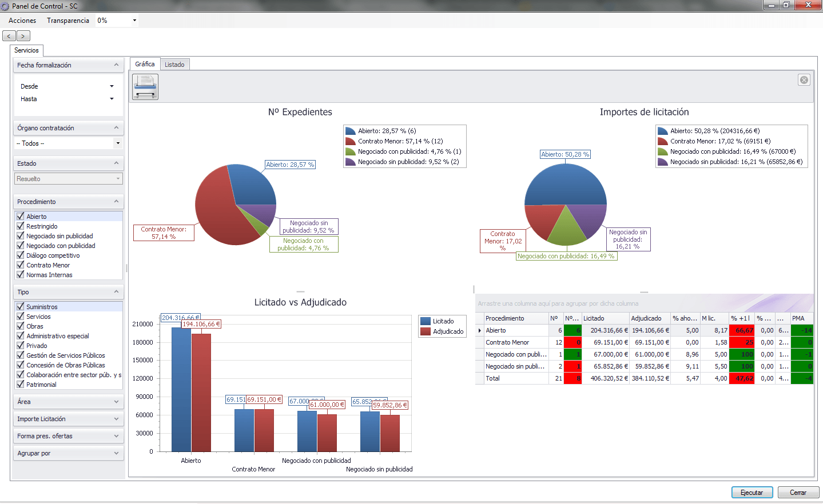This screenshot has width=823, height=504.
Task: Switch to the Gráfica tab
Action: pos(145,64)
